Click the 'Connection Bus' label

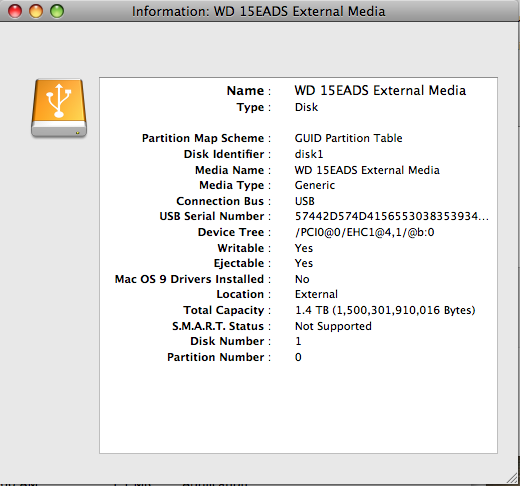(x=220, y=201)
